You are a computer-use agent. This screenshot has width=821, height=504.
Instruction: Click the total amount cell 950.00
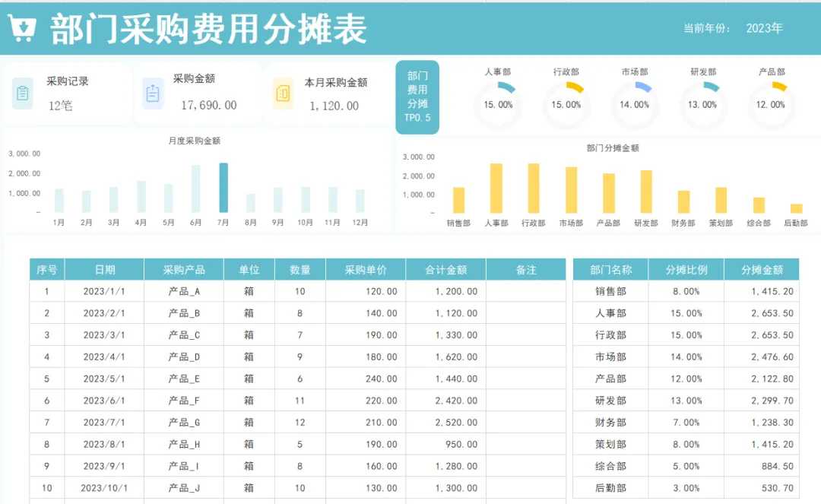[x=445, y=445]
